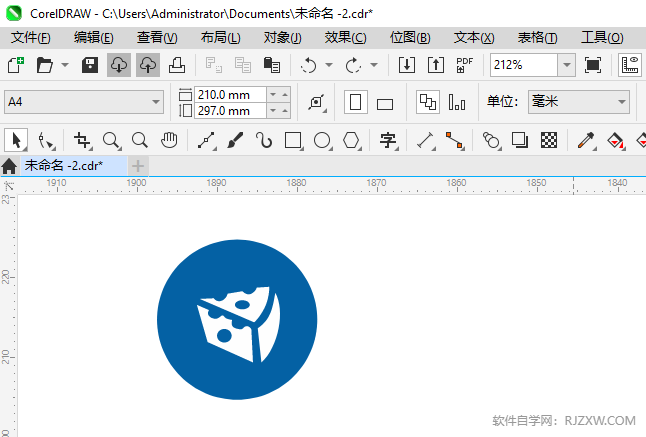Click the full-screen preview icon

[x=592, y=65]
